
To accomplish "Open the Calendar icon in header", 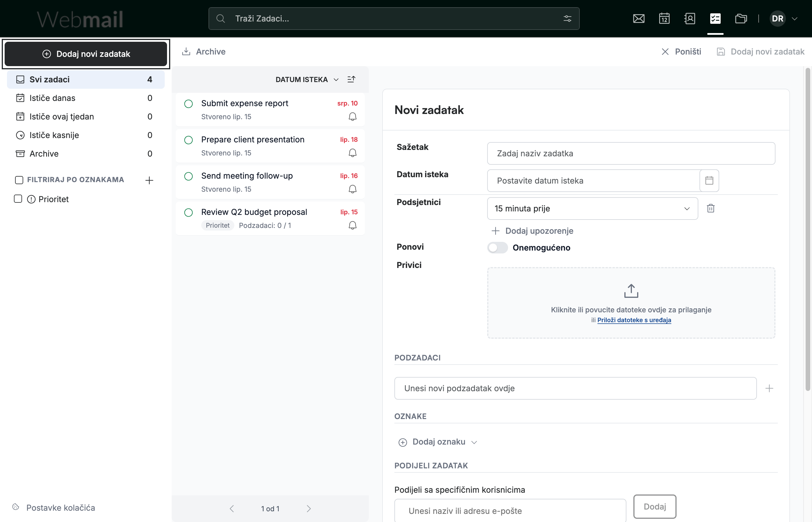I will (664, 19).
